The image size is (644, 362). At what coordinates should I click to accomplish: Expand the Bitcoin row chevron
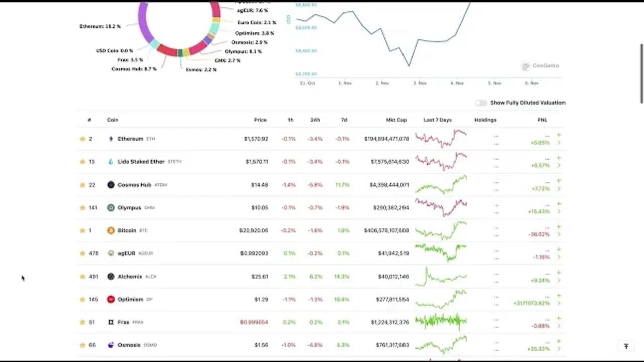[559, 234]
